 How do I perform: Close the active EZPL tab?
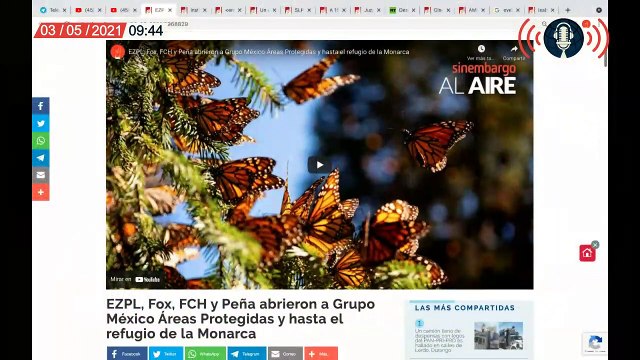click(170, 10)
